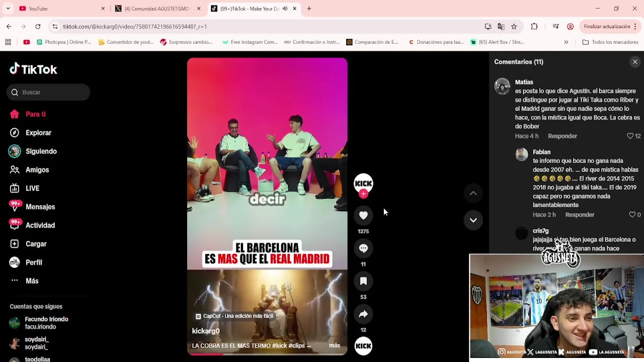Viewport: 644px width, 362px height.
Task: Mute the TikTok tab audio icon
Action: (285, 9)
